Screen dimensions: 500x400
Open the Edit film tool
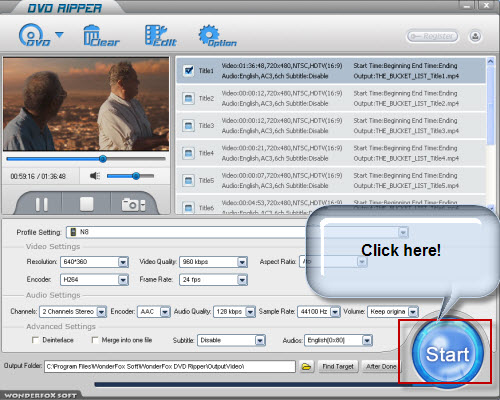160,36
